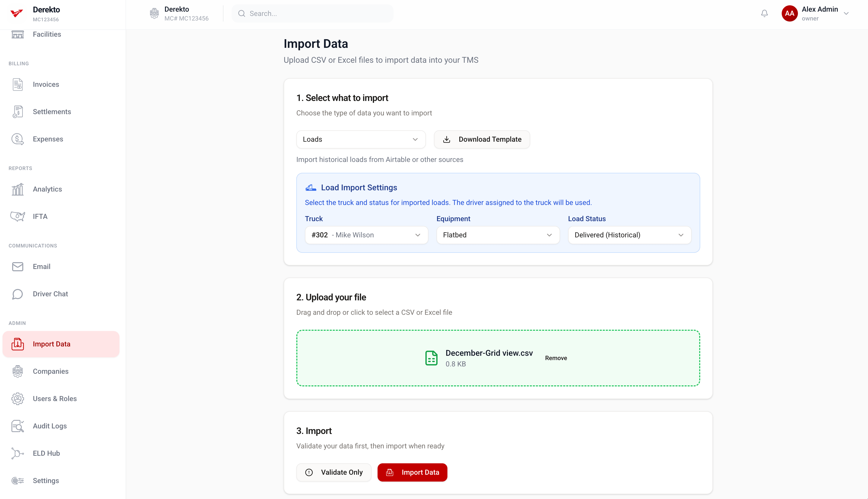Click the green CSV file icon
Image resolution: width=868 pixels, height=499 pixels.
(431, 358)
